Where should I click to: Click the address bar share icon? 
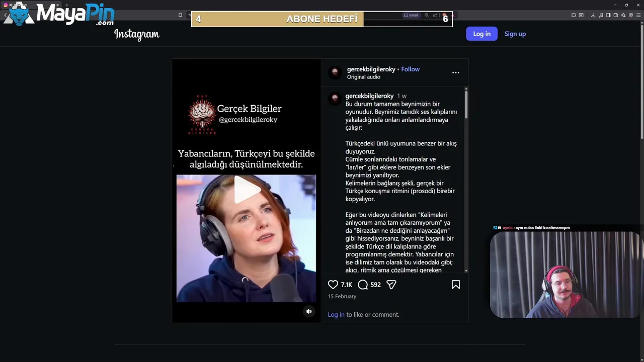tap(435, 15)
